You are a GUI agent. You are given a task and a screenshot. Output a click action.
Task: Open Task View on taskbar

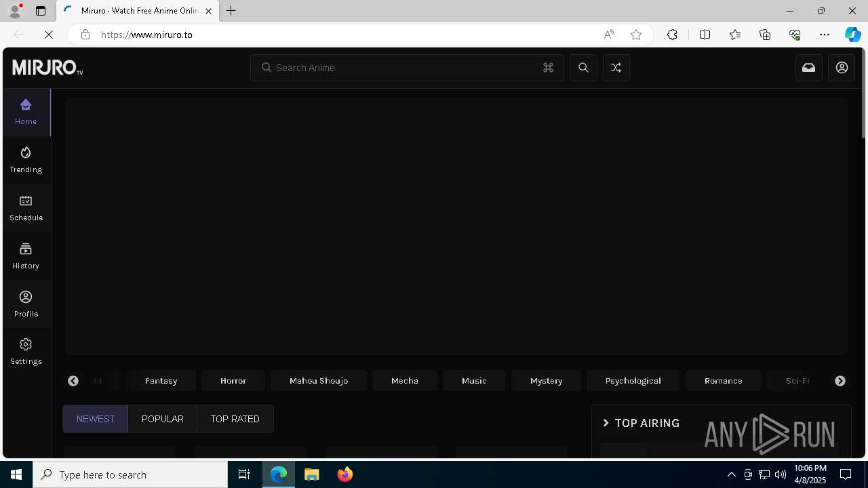coord(244,474)
